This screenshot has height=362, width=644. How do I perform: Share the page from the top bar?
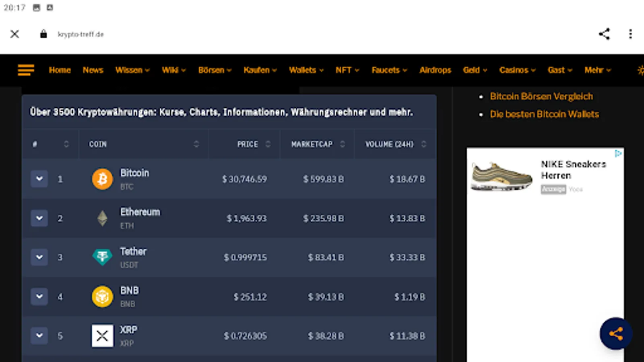click(604, 34)
